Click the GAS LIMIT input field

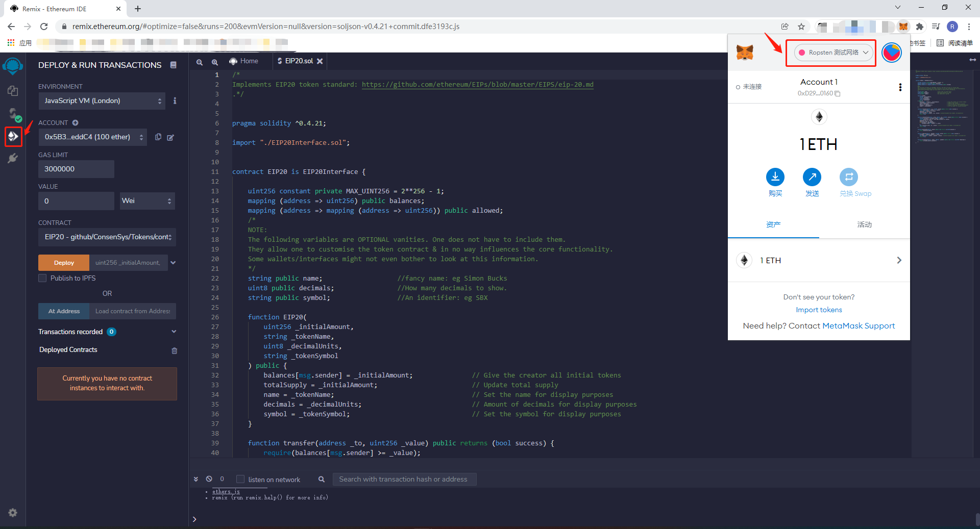76,169
